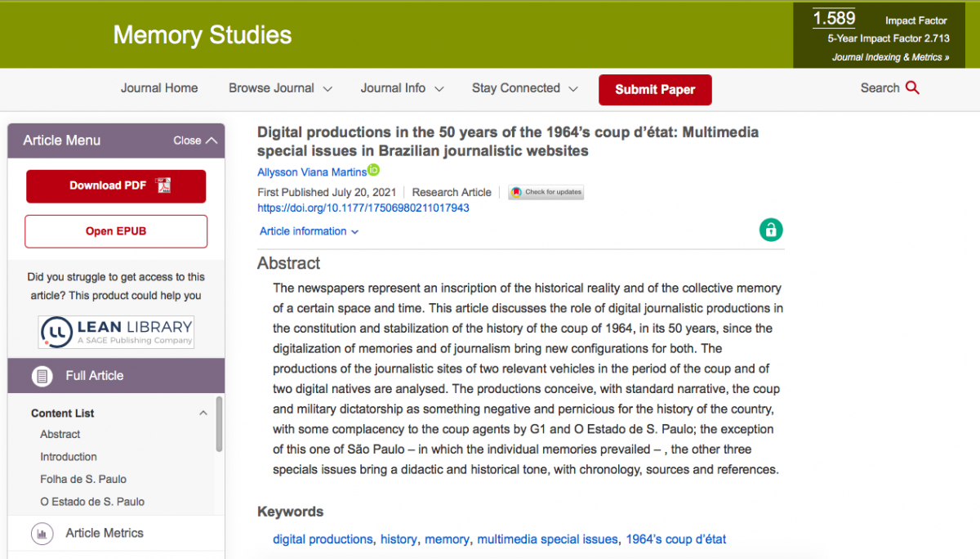The height and width of the screenshot is (559, 980).
Task: Collapse the Article Menu via Close toggle
Action: [194, 140]
